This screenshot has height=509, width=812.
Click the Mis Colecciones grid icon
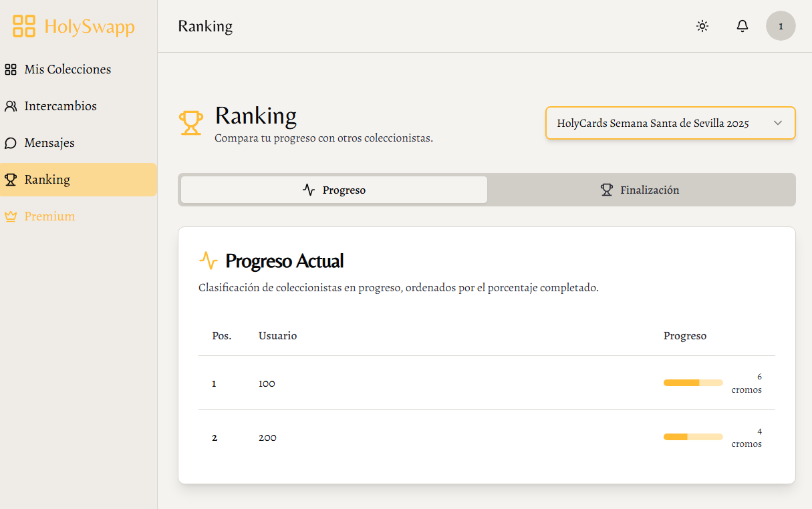11,69
